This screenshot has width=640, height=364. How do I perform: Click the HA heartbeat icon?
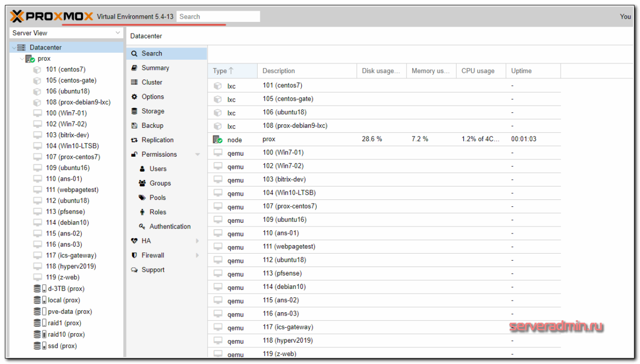click(134, 241)
